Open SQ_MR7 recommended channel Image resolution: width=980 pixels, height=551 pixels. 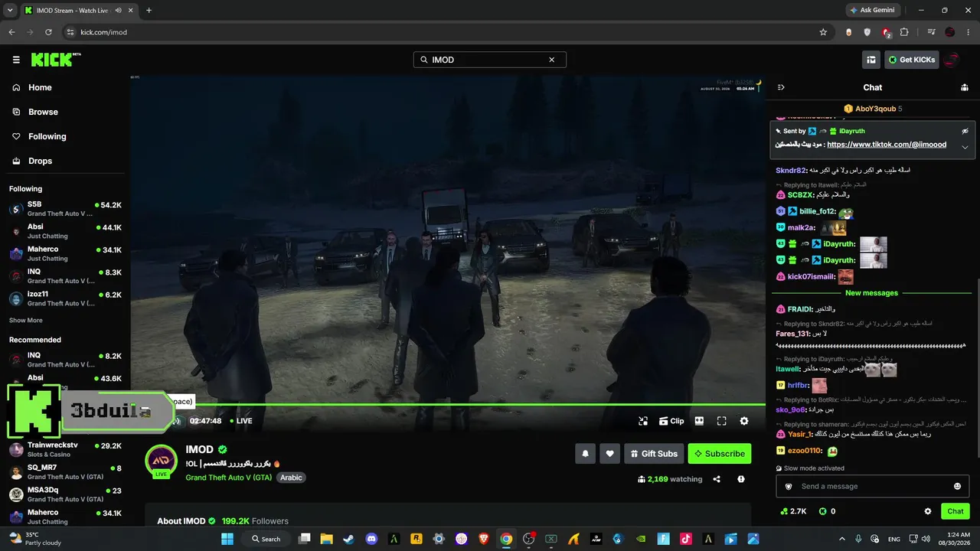click(65, 471)
